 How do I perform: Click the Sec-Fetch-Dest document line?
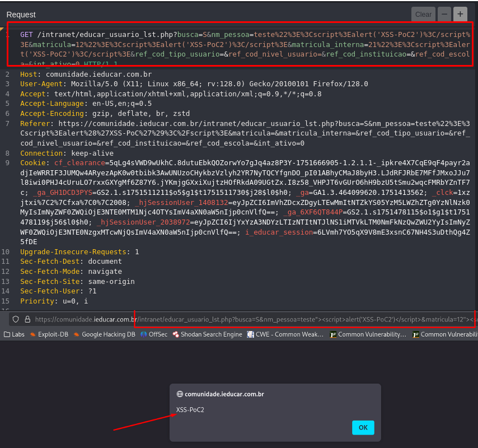71,262
